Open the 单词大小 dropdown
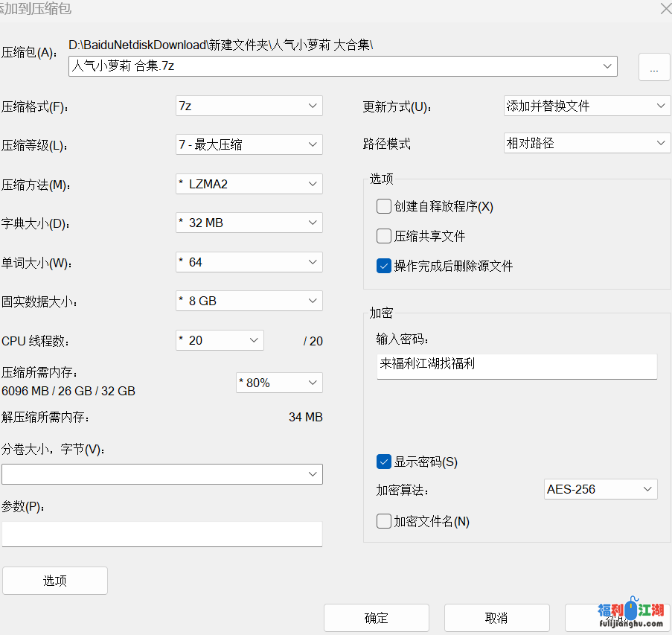Image resolution: width=672 pixels, height=635 pixels. click(249, 262)
